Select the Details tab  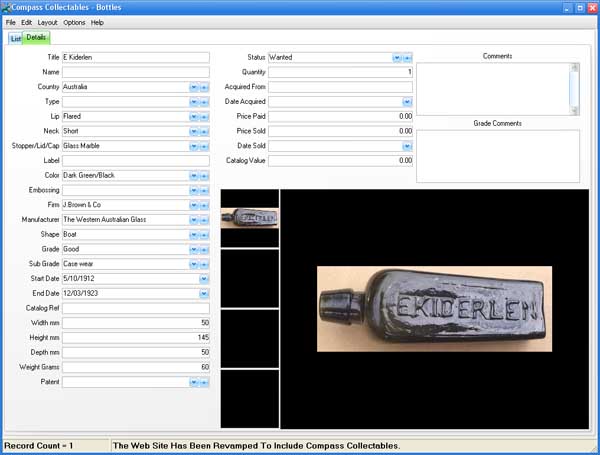click(36, 38)
